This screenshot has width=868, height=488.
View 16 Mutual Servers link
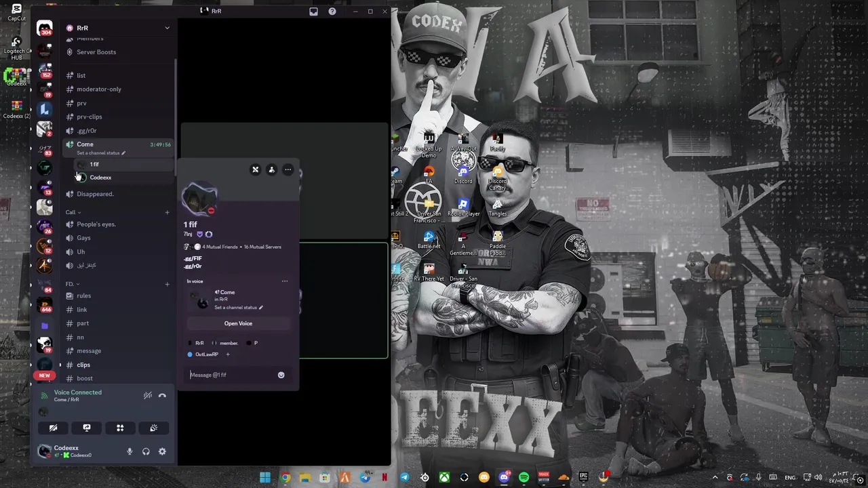click(x=262, y=247)
